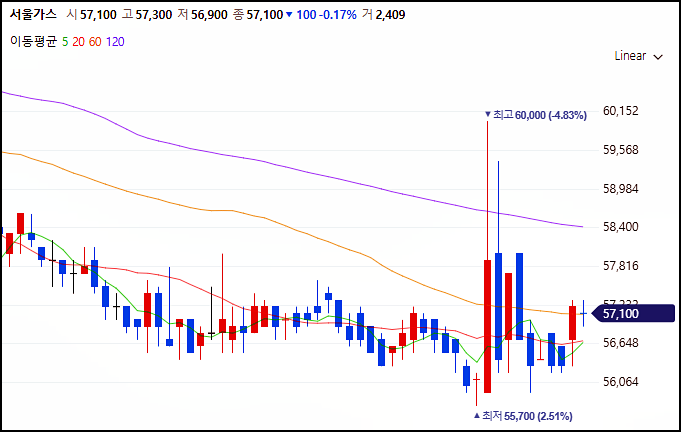Click the 59,568 axis label
Image resolution: width=681 pixels, height=432 pixels.
[621, 150]
